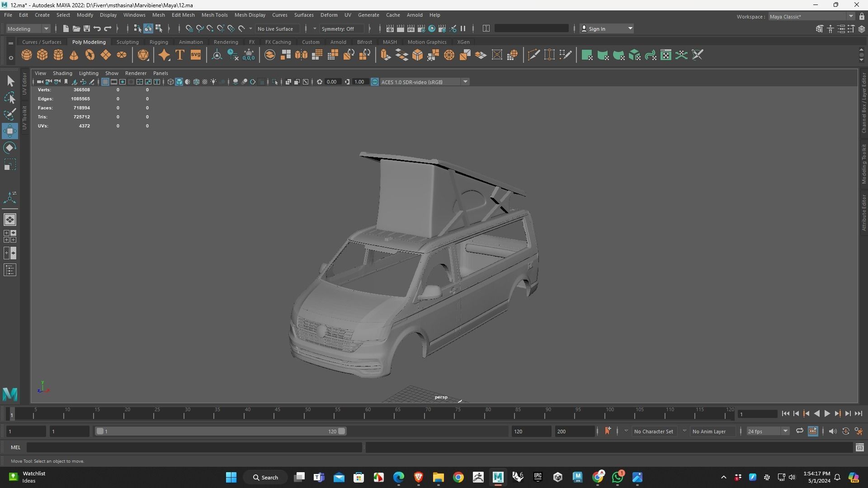The width and height of the screenshot is (868, 488).
Task: Click the Polygon Type text tool icon
Action: pyautogui.click(x=180, y=55)
